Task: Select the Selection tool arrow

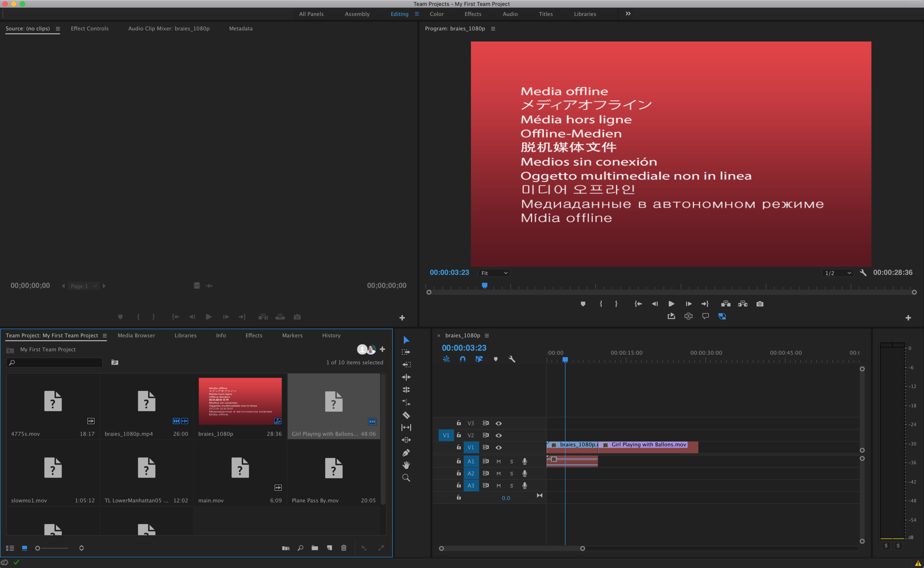Action: point(406,340)
